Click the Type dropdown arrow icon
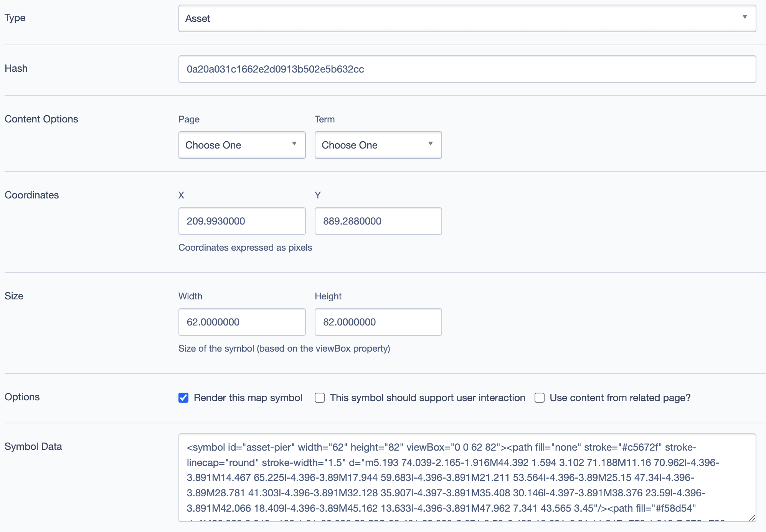 (x=745, y=17)
